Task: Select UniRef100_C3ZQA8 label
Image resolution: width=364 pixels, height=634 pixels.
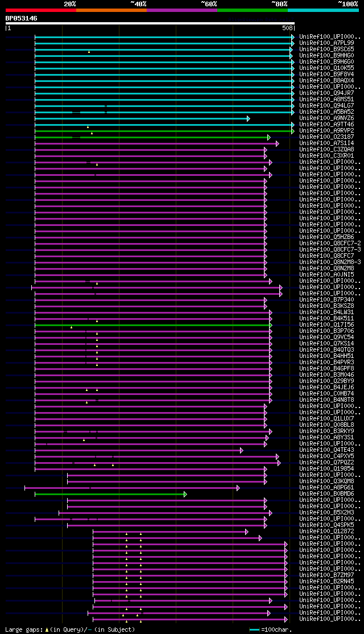Action: [326, 150]
